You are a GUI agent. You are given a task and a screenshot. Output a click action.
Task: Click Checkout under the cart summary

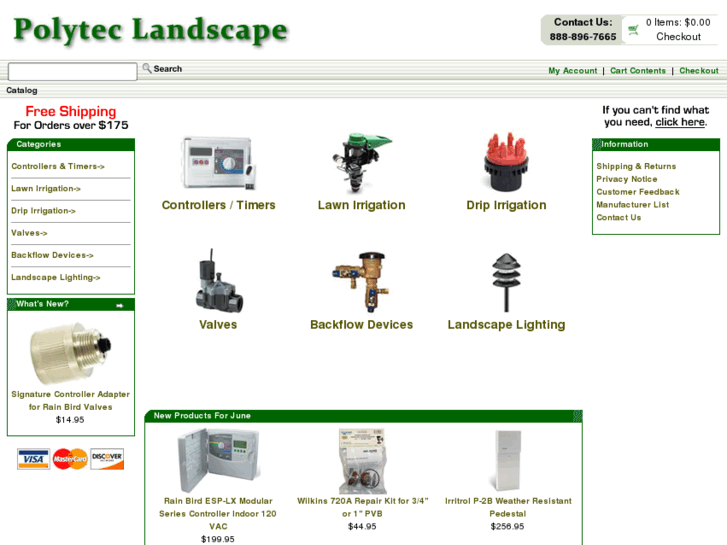click(x=678, y=37)
